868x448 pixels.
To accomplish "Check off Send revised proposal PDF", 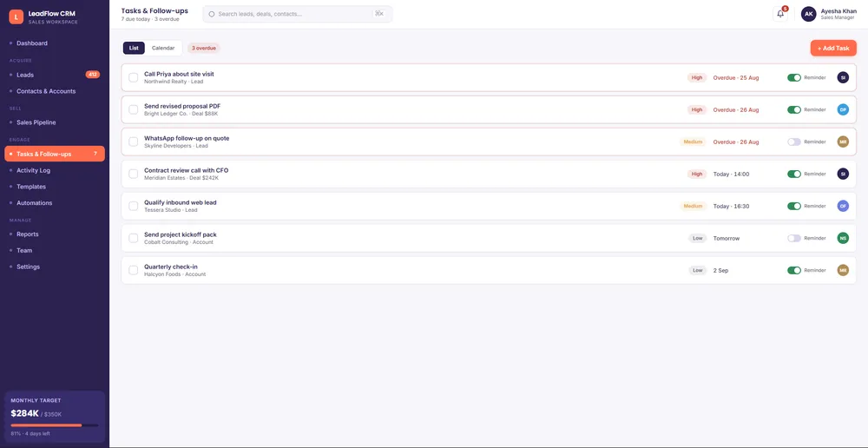I will (134, 109).
